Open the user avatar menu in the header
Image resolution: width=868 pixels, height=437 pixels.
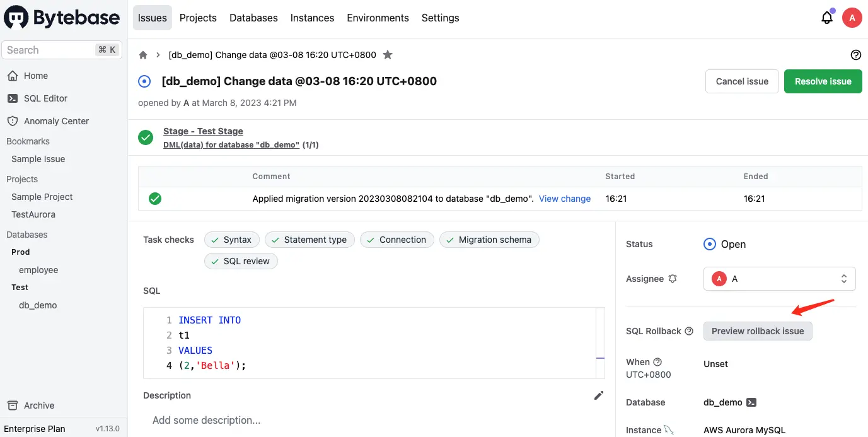click(852, 18)
